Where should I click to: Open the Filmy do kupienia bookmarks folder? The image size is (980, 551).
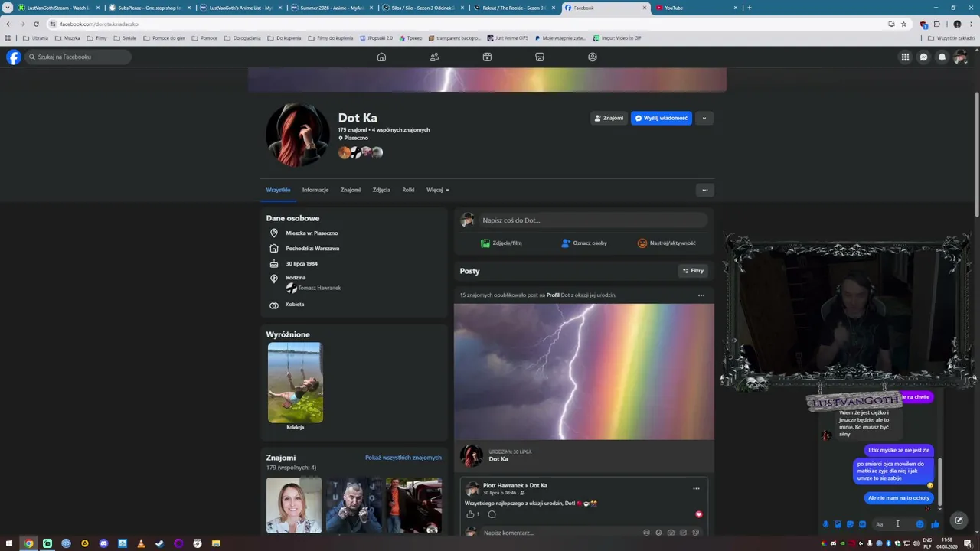coord(332,38)
